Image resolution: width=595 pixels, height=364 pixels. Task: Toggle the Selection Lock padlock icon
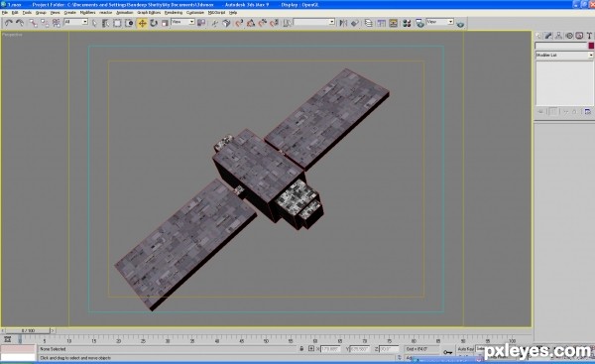click(x=301, y=348)
